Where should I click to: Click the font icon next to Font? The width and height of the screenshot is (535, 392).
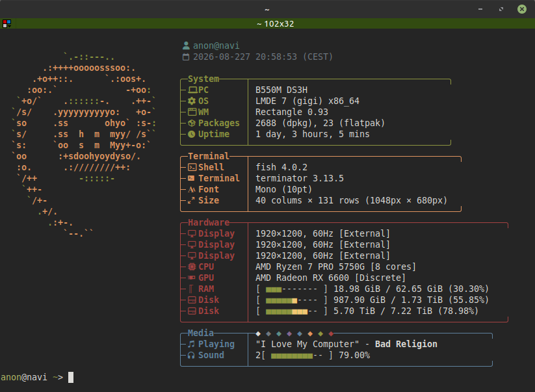(x=192, y=190)
